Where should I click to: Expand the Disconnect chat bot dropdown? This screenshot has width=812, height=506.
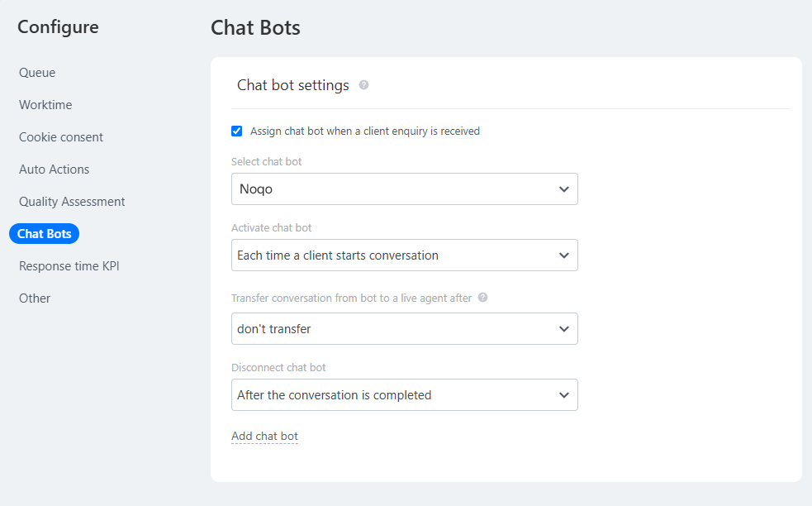(x=404, y=395)
